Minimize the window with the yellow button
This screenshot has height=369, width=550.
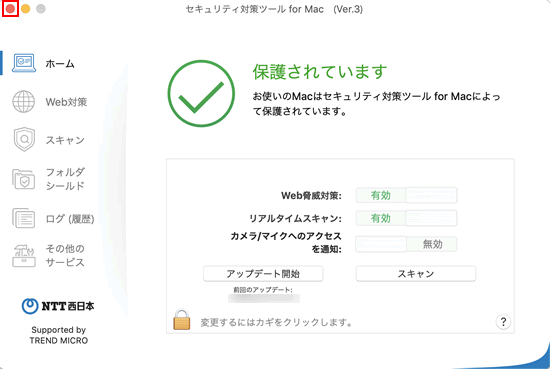click(26, 9)
